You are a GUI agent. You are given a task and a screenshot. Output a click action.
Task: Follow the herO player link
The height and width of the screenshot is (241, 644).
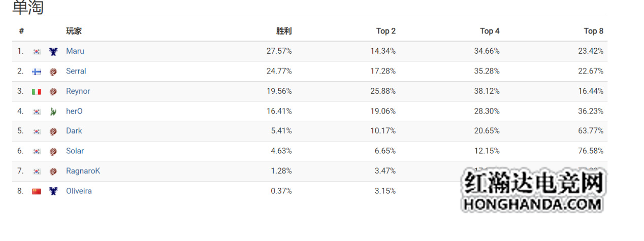pyautogui.click(x=74, y=111)
